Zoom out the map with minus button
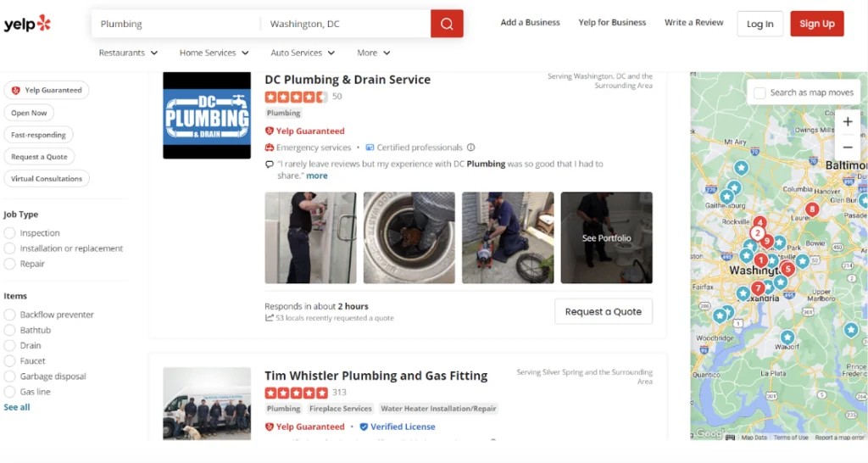 point(848,148)
